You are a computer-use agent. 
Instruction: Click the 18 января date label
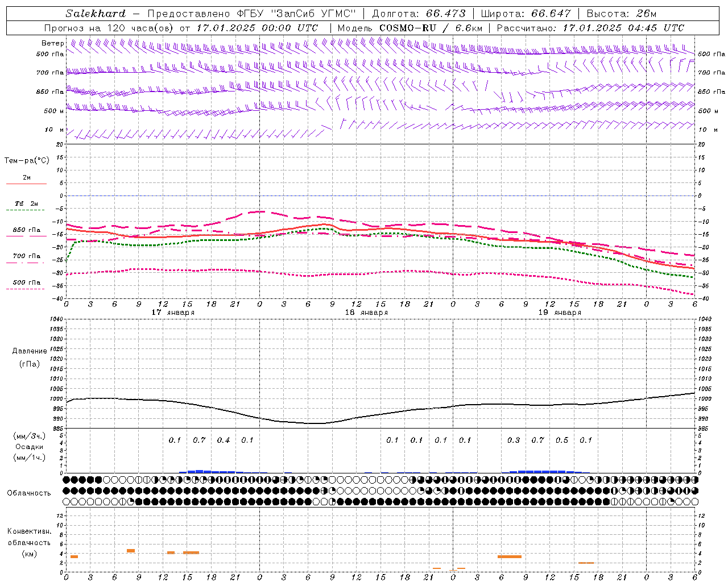pyautogui.click(x=366, y=313)
